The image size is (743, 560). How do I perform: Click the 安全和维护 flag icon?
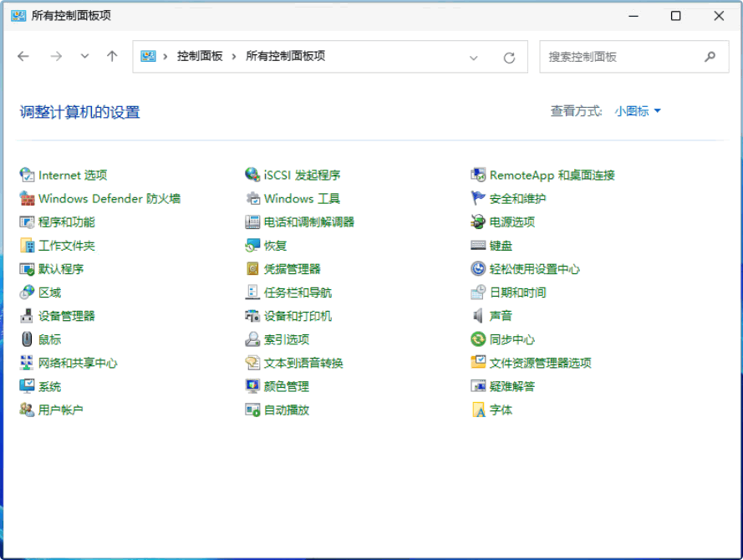[x=478, y=199]
